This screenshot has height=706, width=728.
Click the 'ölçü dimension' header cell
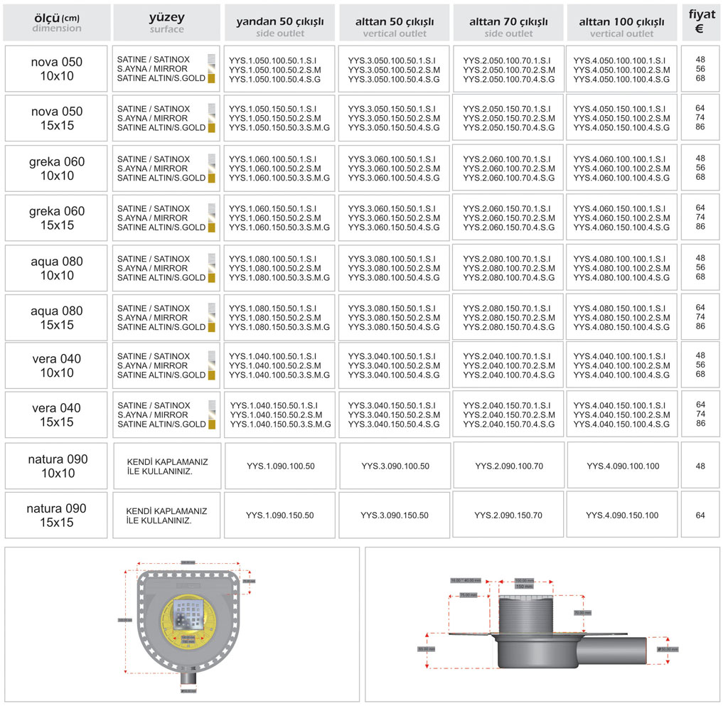coord(56,23)
